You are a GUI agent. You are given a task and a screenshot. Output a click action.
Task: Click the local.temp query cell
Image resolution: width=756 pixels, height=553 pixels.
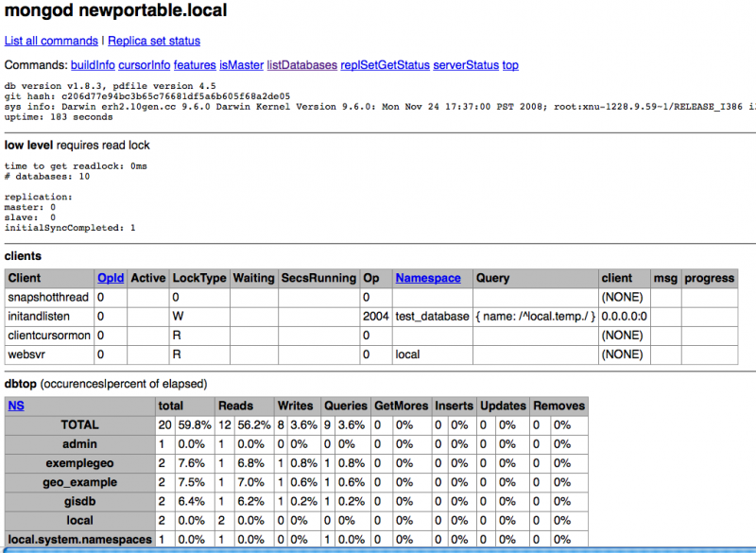coord(536,316)
